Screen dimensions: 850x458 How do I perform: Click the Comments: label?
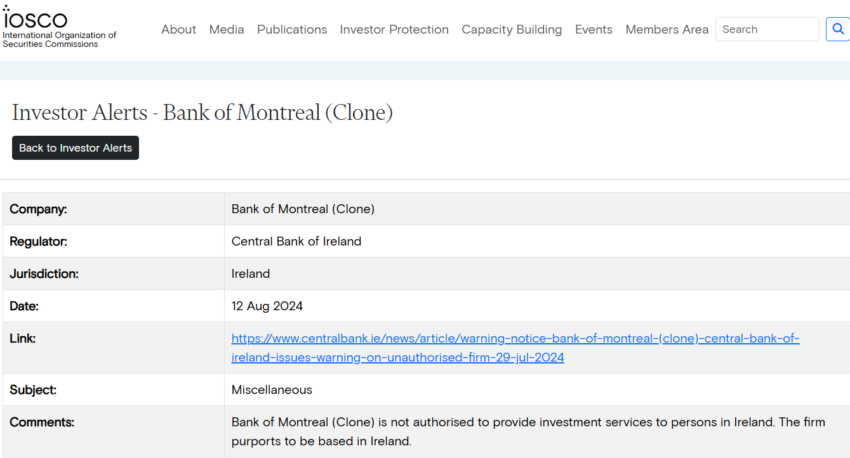click(42, 422)
